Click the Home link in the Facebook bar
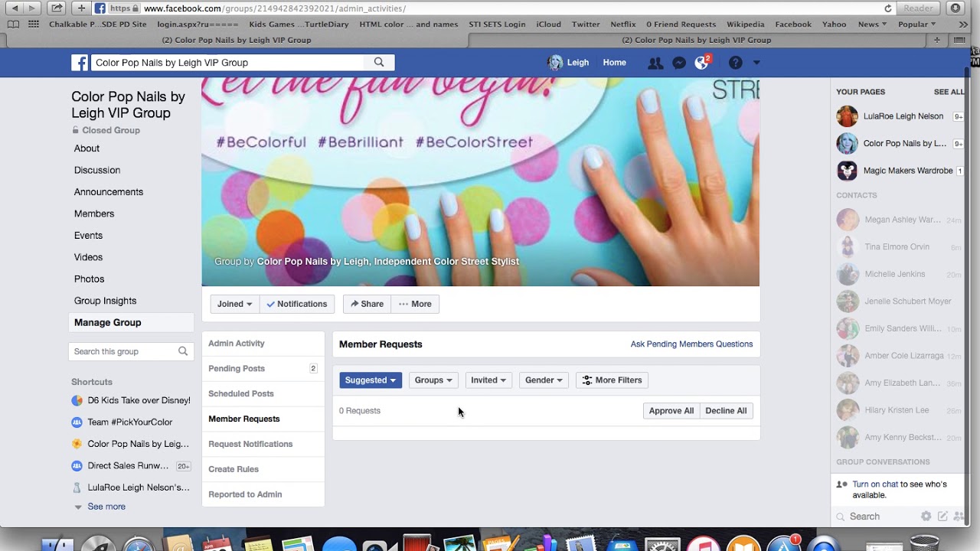The width and height of the screenshot is (980, 551). point(614,63)
